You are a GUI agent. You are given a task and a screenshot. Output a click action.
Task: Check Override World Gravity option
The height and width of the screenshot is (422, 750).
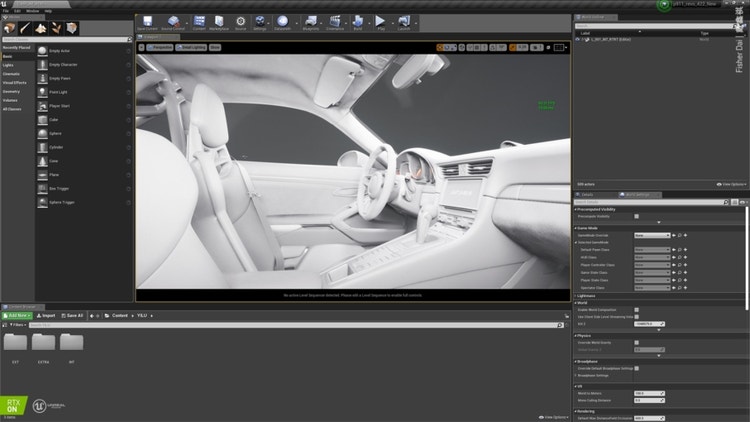[637, 342]
